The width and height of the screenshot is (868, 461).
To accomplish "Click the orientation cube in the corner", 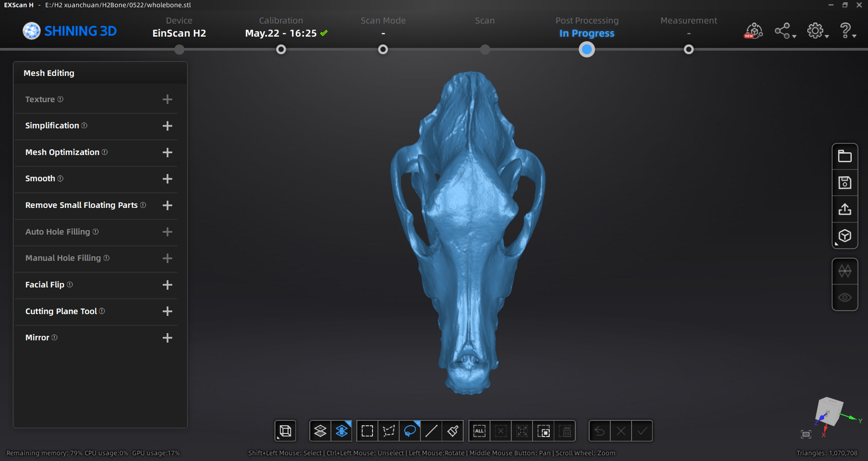I will (x=829, y=410).
